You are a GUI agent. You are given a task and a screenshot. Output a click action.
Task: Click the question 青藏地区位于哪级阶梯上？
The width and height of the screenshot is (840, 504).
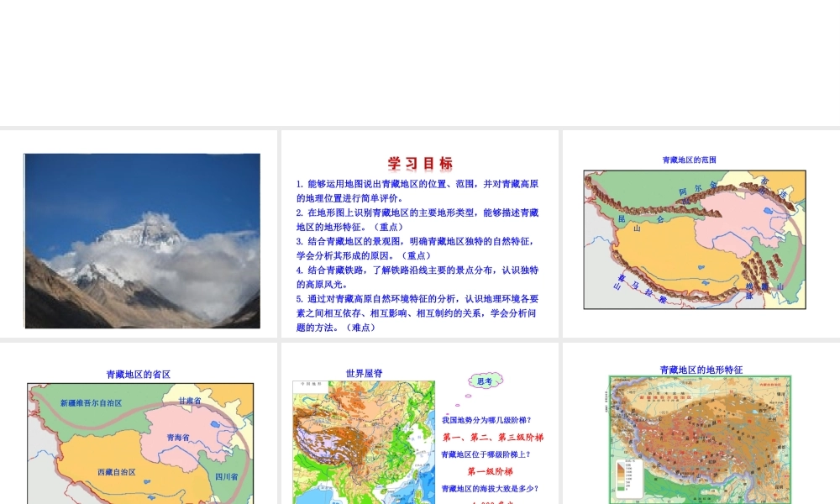click(x=486, y=454)
